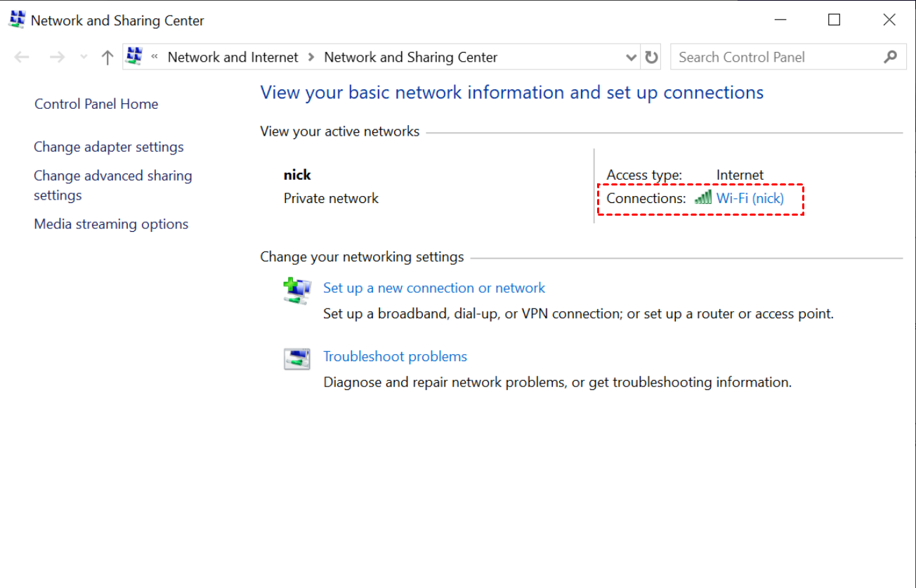This screenshot has height=588, width=916.
Task: Launch Troubleshoot problems link
Action: pyautogui.click(x=395, y=356)
